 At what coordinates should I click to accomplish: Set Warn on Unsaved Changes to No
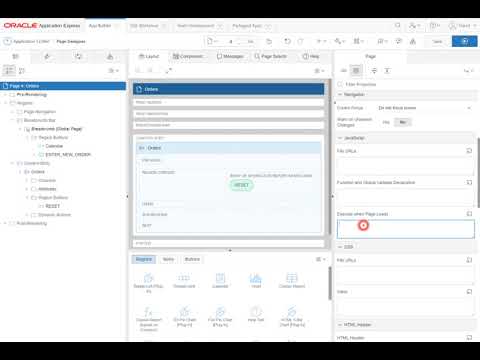coord(403,122)
